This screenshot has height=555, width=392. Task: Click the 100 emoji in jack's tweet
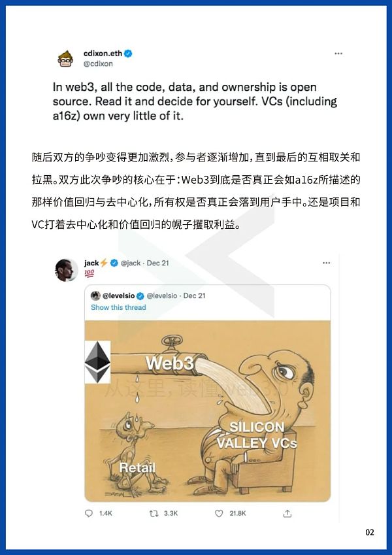(89, 273)
